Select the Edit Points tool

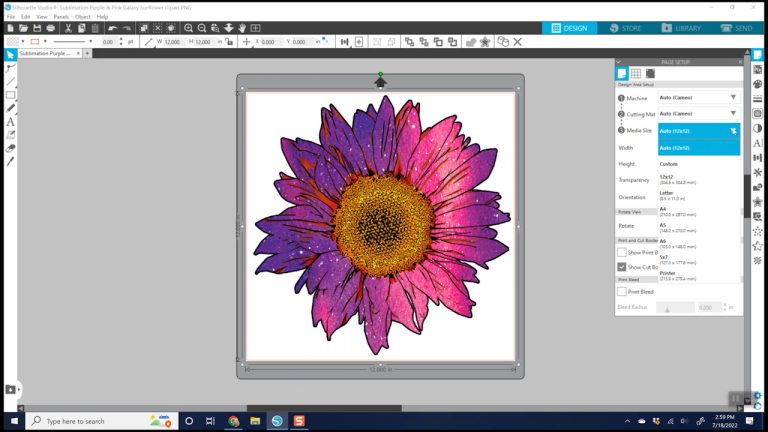10,68
